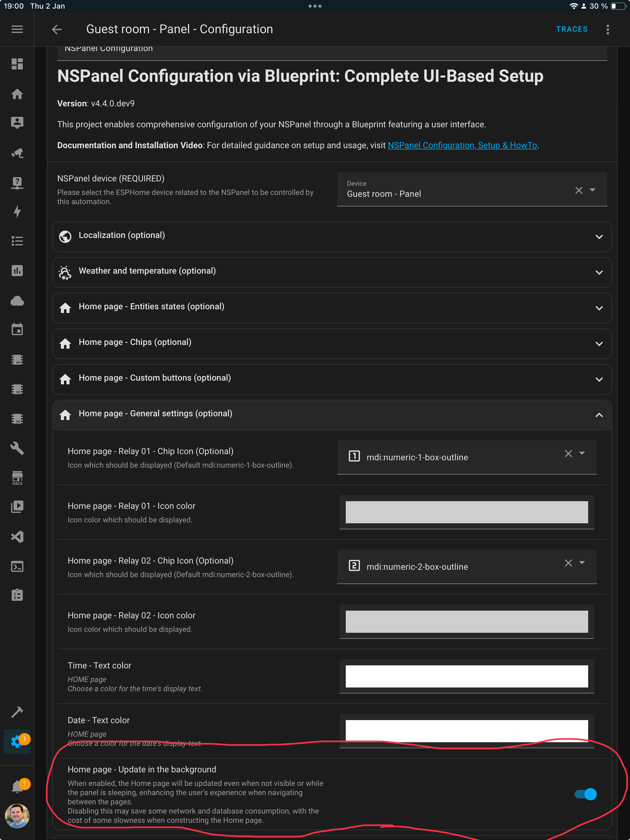Open Developer Tools via the hammer icon
Screen dimensions: 630x840
point(18,712)
